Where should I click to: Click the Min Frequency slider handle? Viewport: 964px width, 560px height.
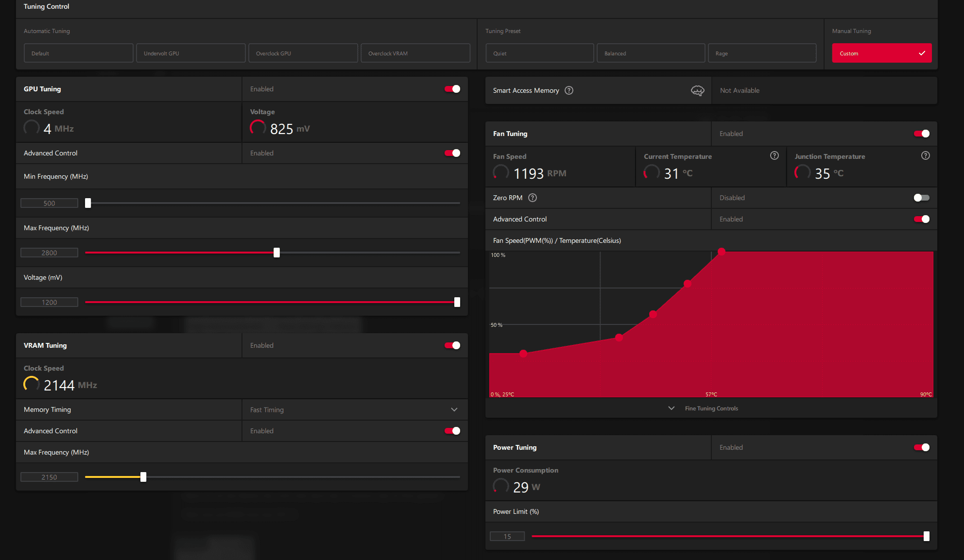(88, 203)
